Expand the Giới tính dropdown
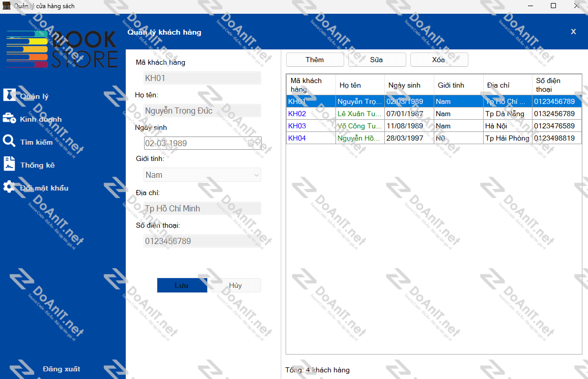This screenshot has width=588, height=379. [257, 175]
